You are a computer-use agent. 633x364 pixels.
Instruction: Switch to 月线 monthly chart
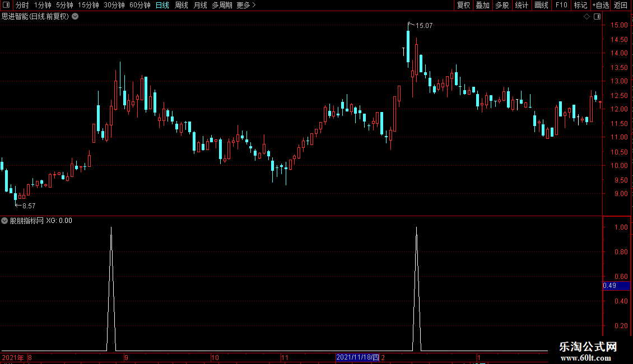coord(200,5)
